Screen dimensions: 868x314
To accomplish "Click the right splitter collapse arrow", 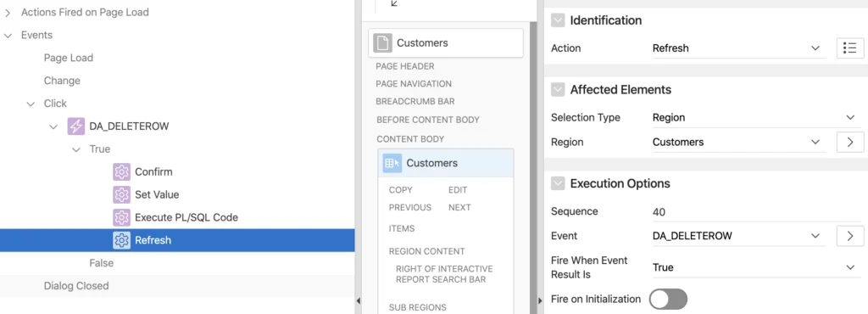I will pos(540,300).
